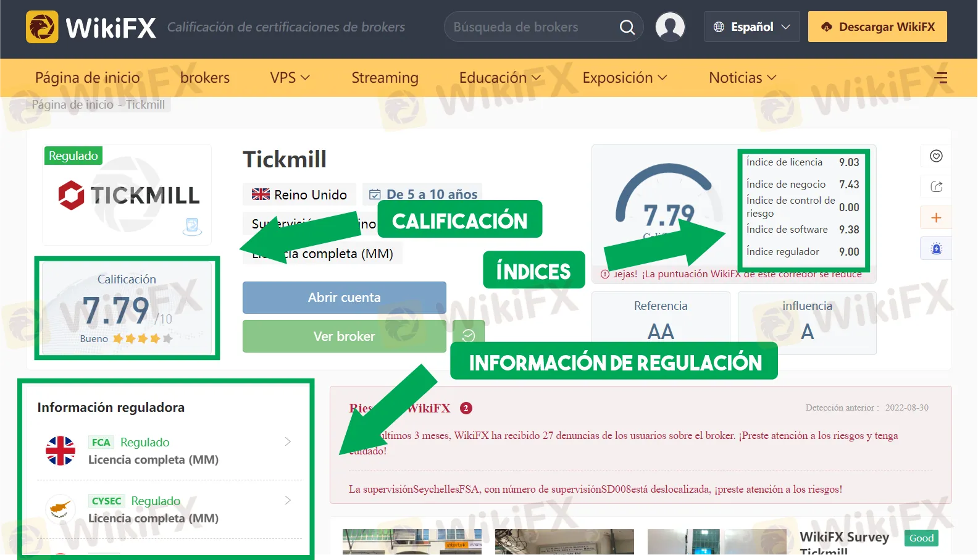Click the clock history icon beside Ver broker
The image size is (978, 560).
pyautogui.click(x=469, y=335)
